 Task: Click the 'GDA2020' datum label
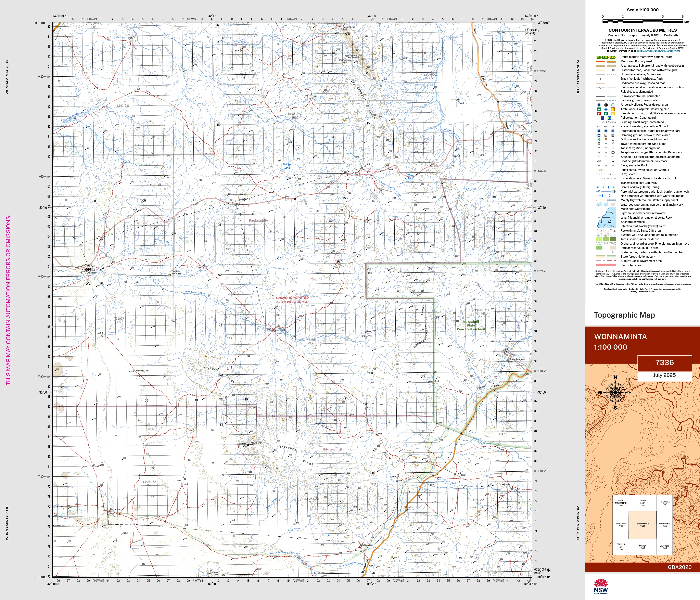pos(680,567)
